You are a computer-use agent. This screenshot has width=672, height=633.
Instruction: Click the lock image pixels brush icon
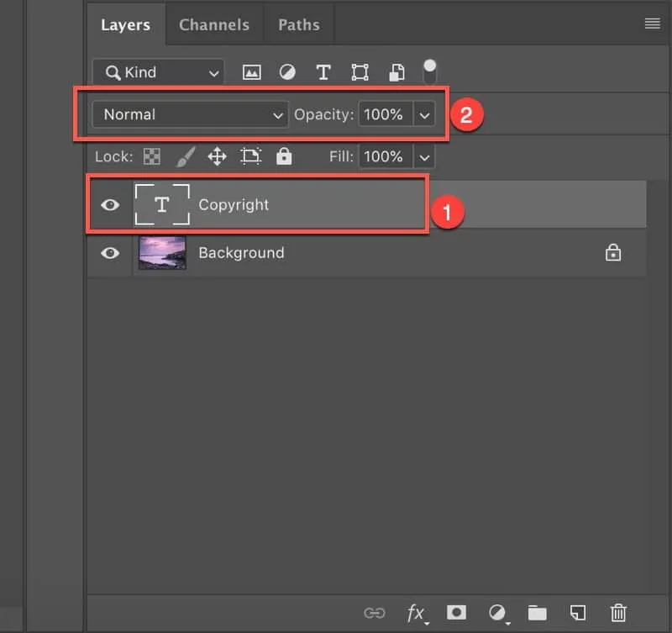pos(184,156)
